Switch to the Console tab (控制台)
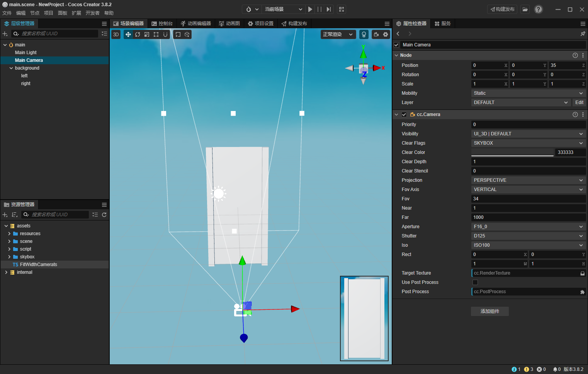 click(162, 24)
